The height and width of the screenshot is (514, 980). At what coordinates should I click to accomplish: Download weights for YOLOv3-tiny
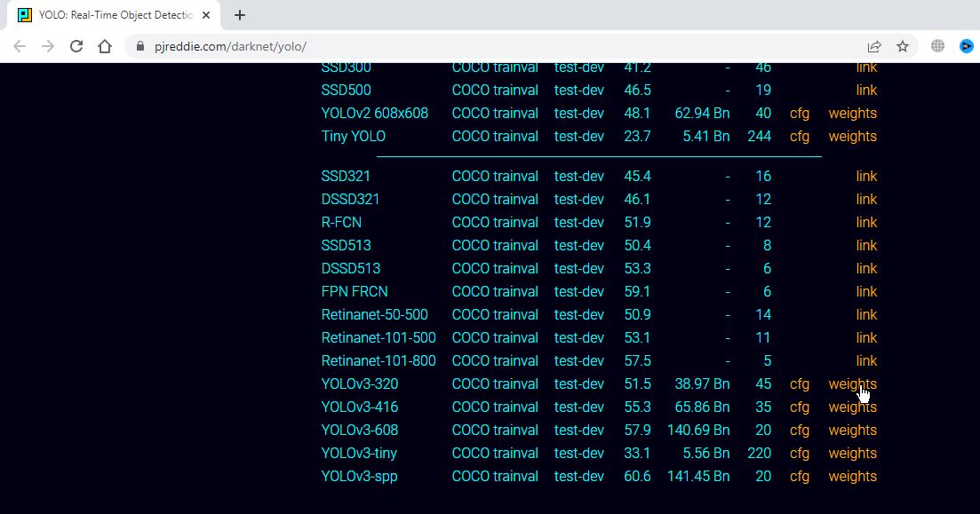852,454
